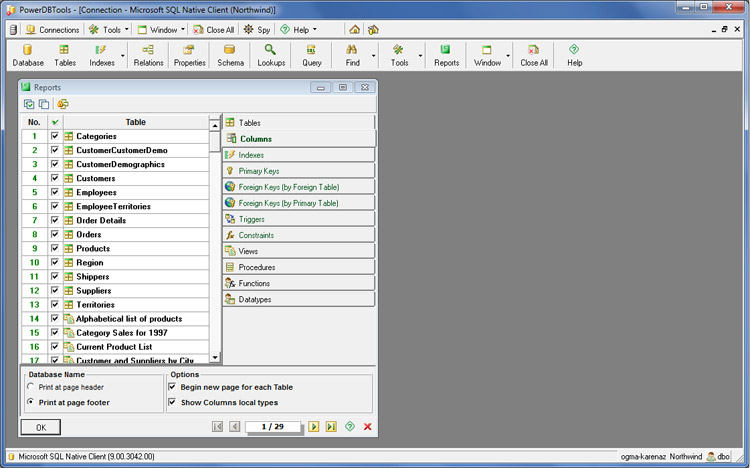Click the Reports toolbar icon
Image resolution: width=750 pixels, height=468 pixels.
pos(446,54)
